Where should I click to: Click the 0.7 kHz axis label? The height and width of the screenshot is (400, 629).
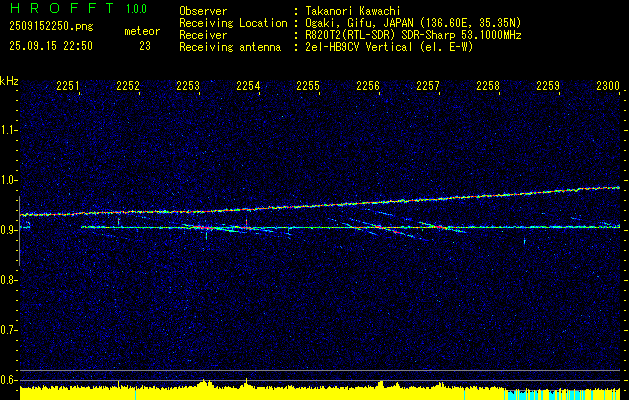pyautogui.click(x=8, y=330)
